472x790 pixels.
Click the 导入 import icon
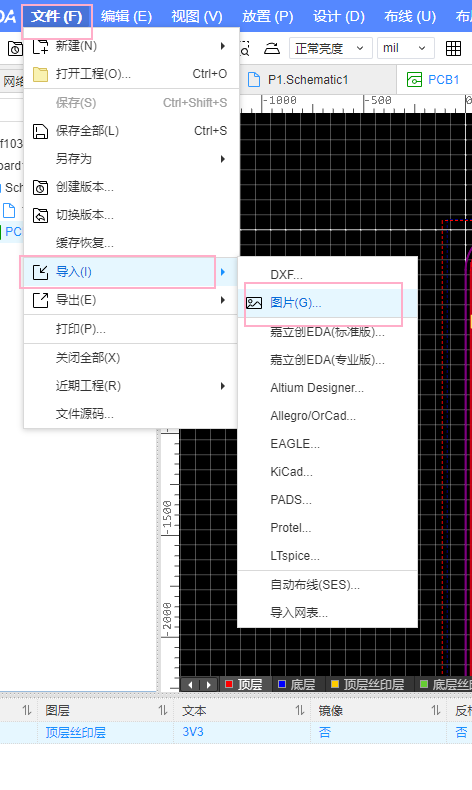pyautogui.click(x=40, y=272)
